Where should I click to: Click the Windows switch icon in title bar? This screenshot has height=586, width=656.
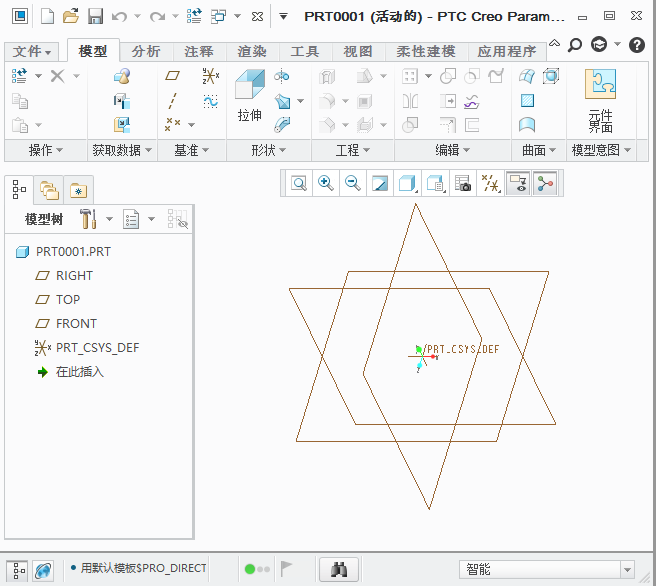point(218,17)
